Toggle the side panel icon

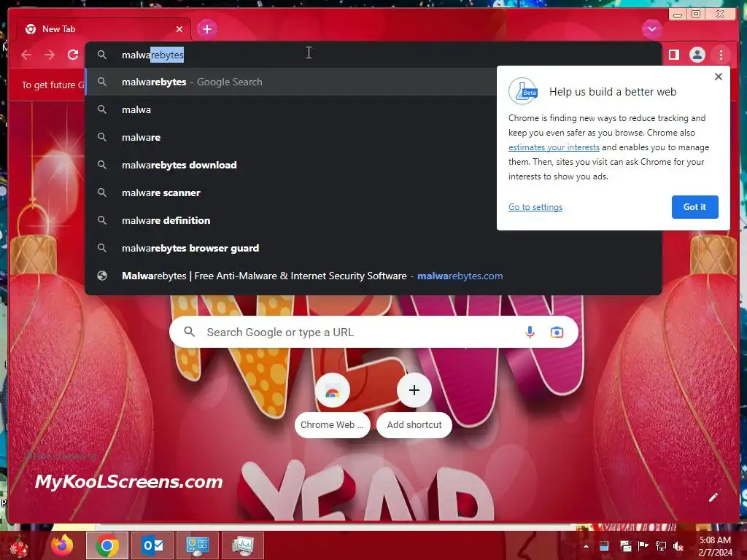[x=673, y=55]
